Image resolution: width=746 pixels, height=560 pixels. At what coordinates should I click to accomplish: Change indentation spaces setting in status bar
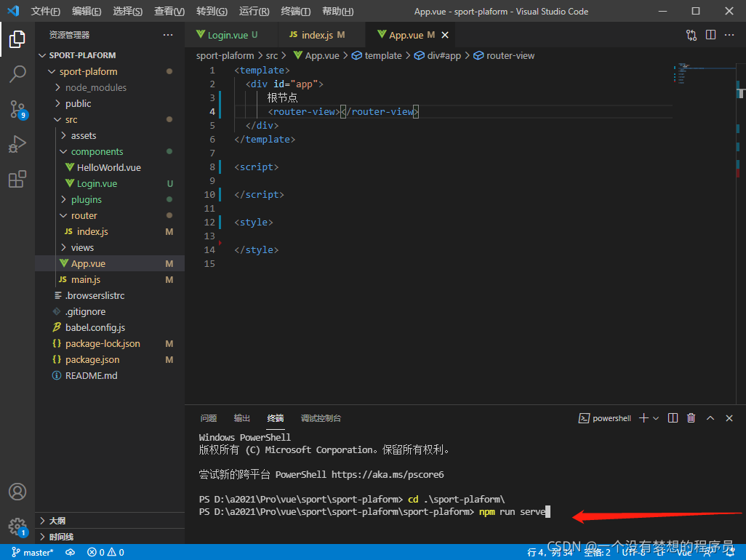point(597,552)
